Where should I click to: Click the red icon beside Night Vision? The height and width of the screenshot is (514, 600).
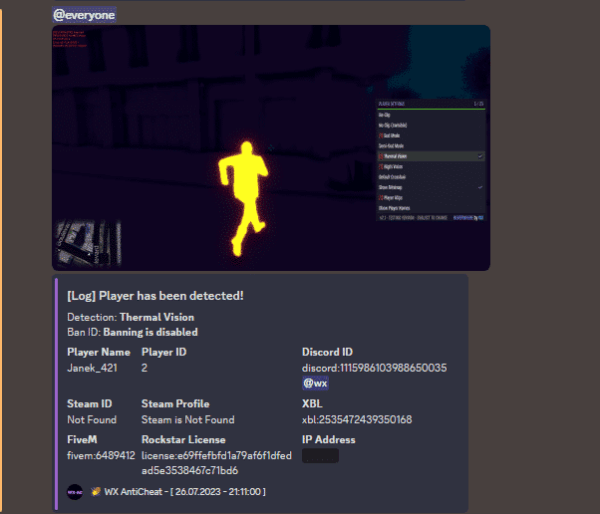(x=380, y=166)
